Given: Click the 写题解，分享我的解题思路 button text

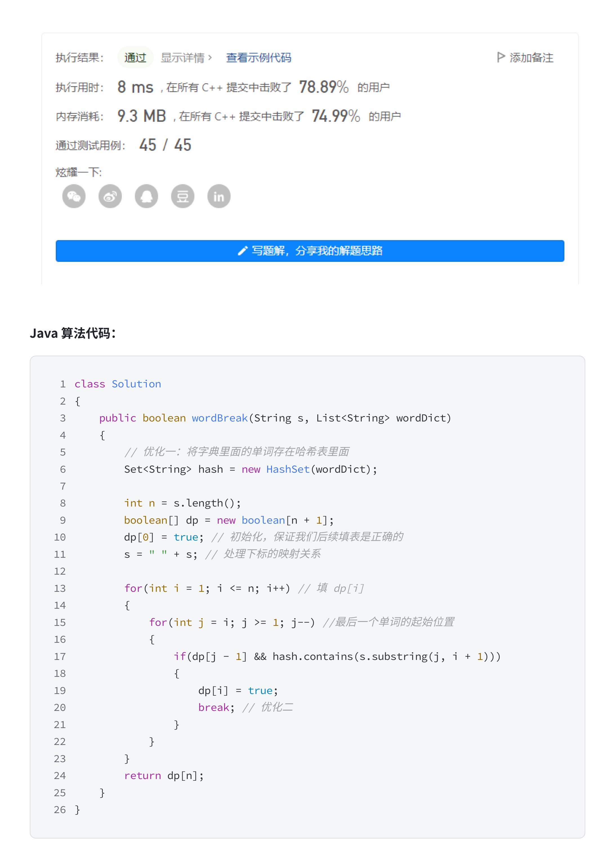Looking at the screenshot, I should (x=317, y=251).
